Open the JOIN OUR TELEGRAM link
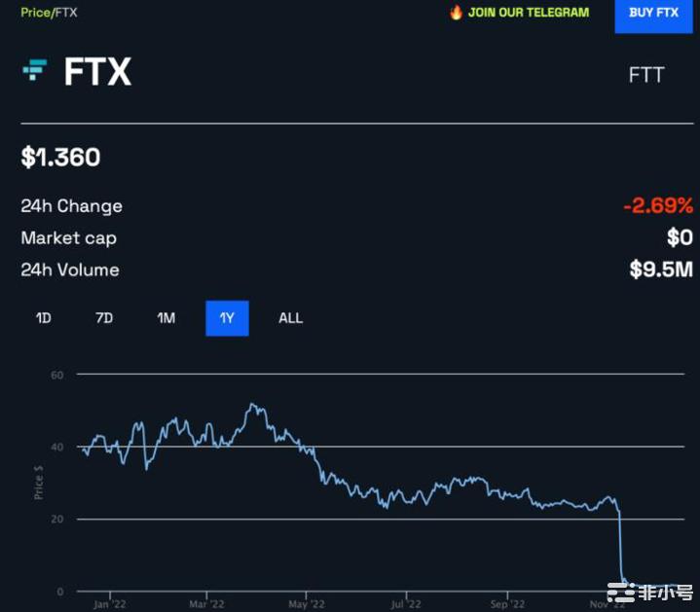Screen dimensions: 700x612 click(528, 13)
